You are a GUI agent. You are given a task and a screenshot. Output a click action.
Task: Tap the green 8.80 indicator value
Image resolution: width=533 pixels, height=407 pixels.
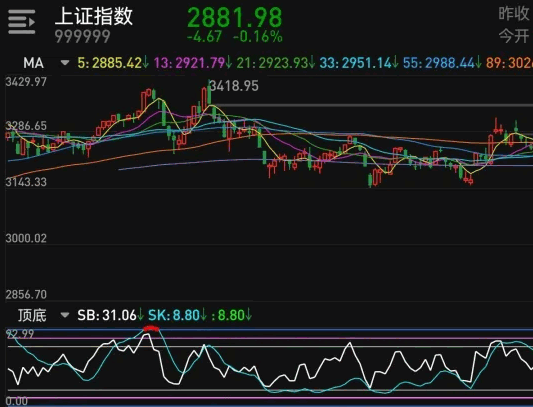(231, 315)
